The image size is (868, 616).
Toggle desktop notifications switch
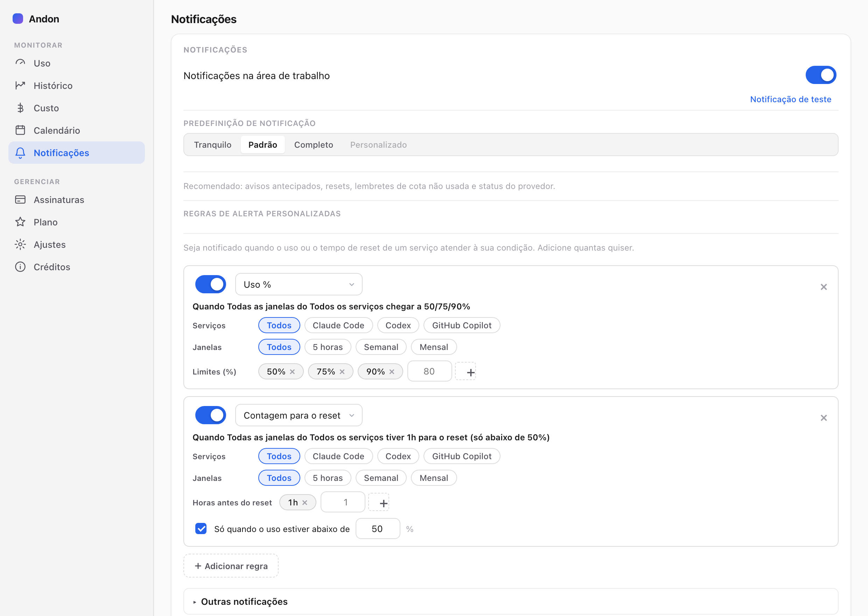point(821,75)
